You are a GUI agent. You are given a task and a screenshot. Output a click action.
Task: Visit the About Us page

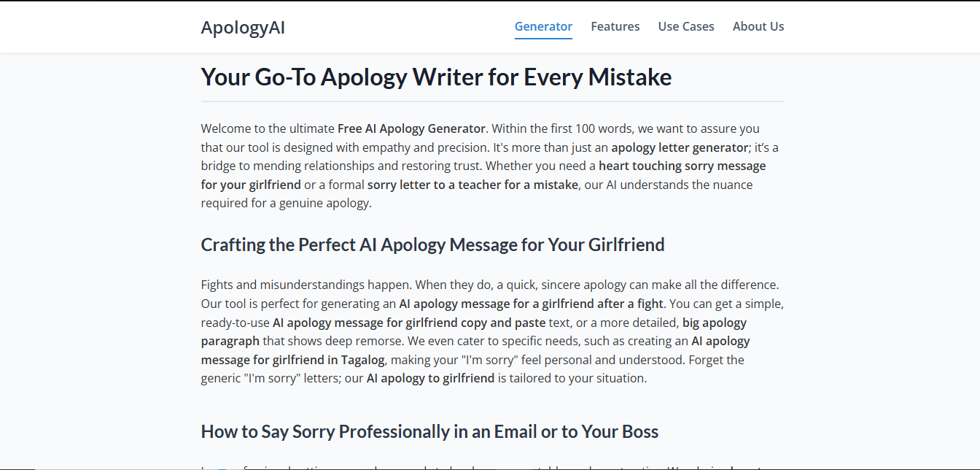coord(758,26)
